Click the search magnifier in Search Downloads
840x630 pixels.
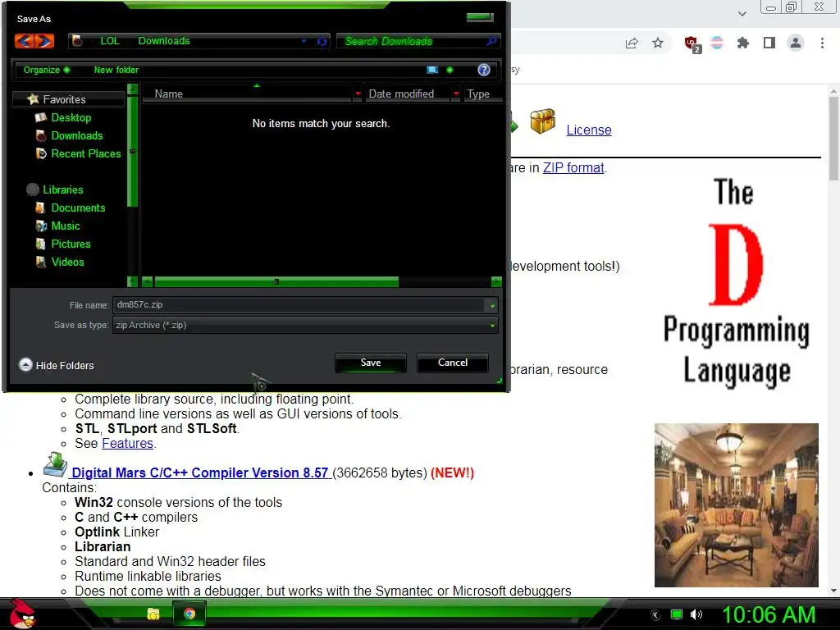491,41
